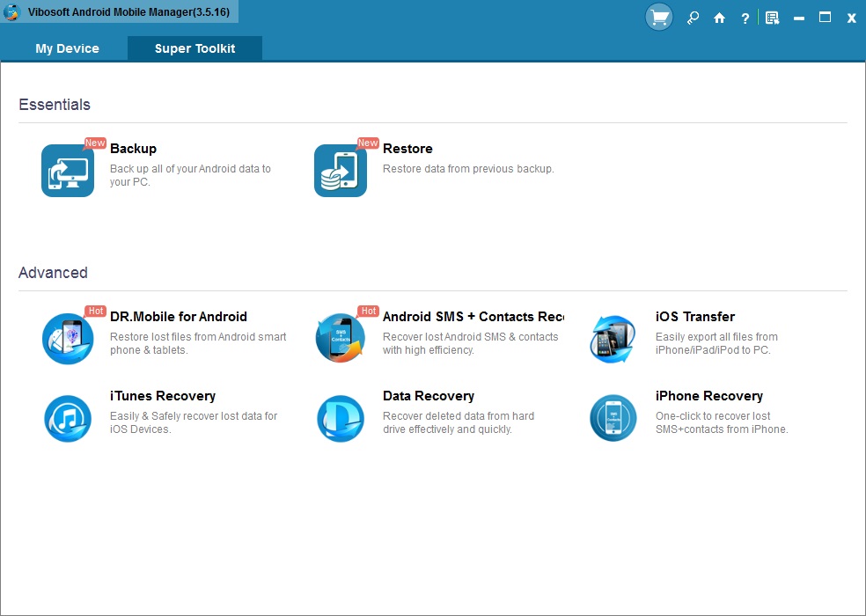Click the Advanced section heading
Viewport: 866px width, 616px height.
click(x=53, y=273)
